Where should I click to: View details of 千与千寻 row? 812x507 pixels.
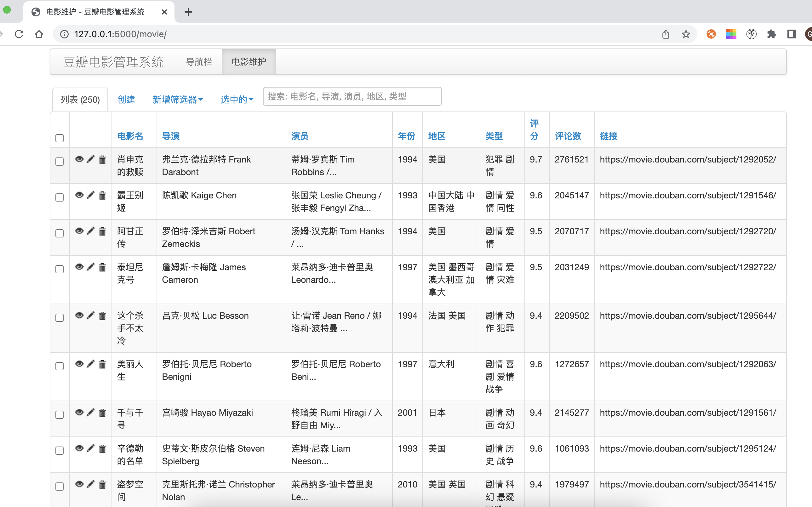(79, 413)
